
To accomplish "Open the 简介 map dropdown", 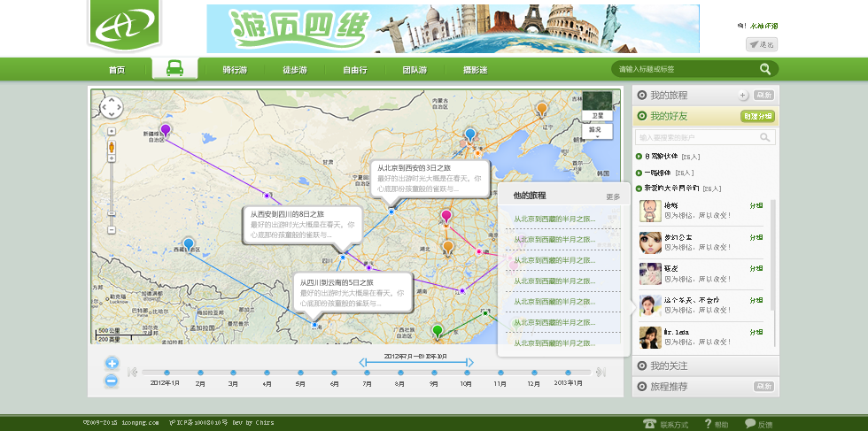I will coord(597,131).
